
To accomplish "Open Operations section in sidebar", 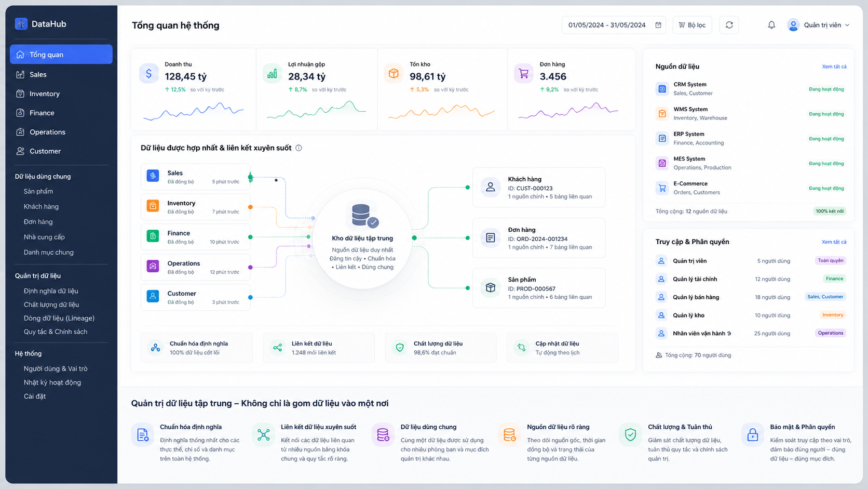I will click(x=61, y=132).
